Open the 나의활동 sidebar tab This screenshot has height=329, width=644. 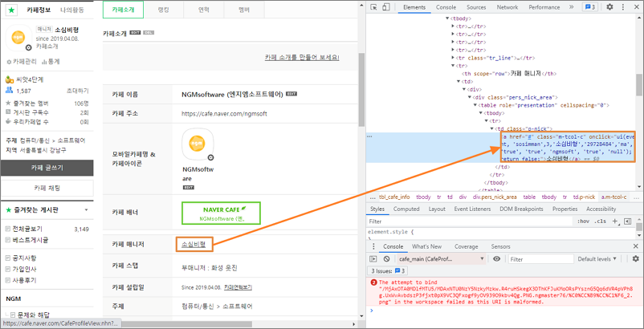coord(72,10)
